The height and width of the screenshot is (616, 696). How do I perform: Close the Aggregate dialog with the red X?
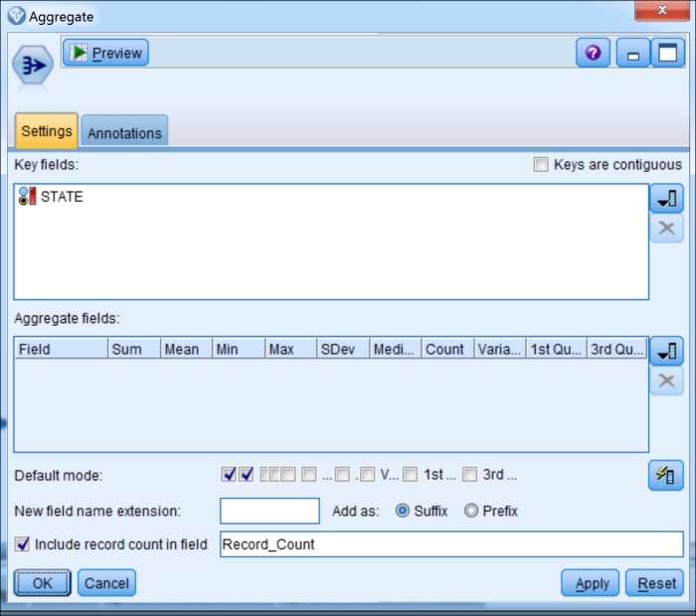(x=662, y=11)
